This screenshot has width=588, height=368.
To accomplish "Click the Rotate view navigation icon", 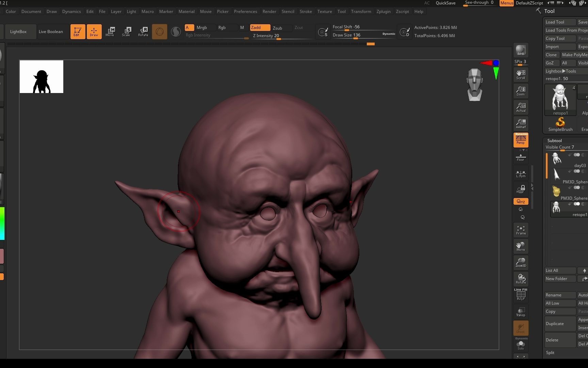I will pyautogui.click(x=521, y=279).
